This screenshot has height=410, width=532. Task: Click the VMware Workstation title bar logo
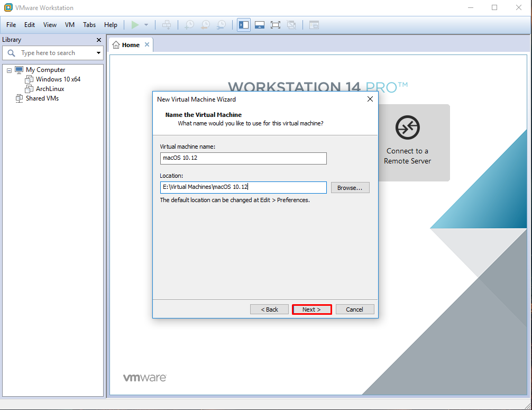[x=8, y=7]
